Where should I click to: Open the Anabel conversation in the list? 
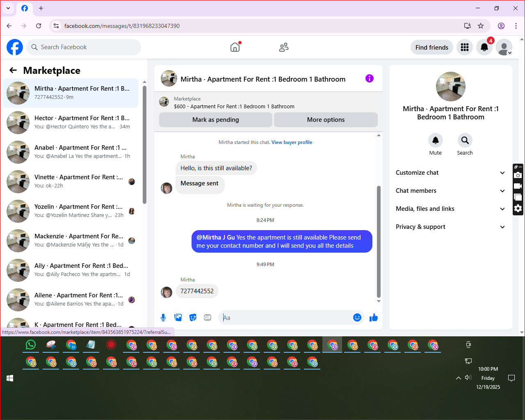pos(71,152)
